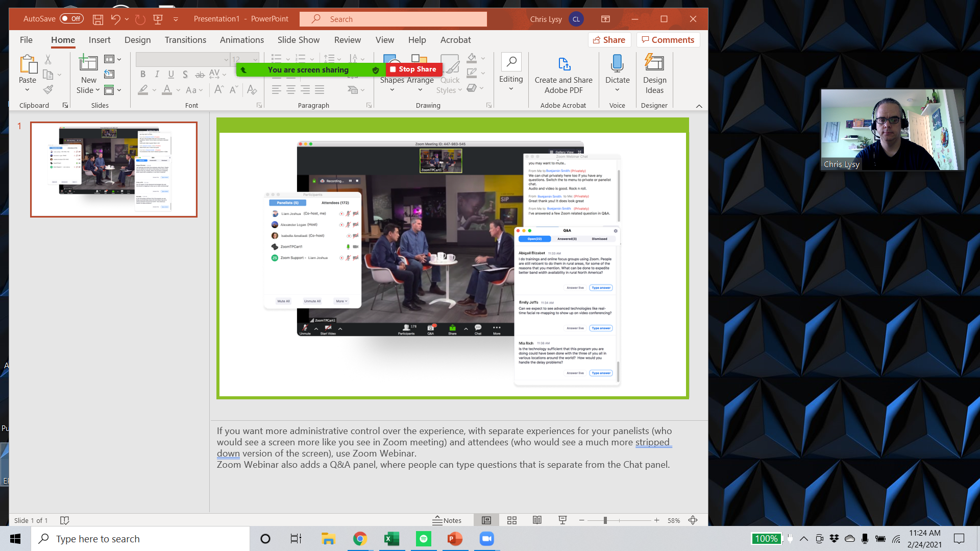Click the Stop Share button

pos(413,69)
